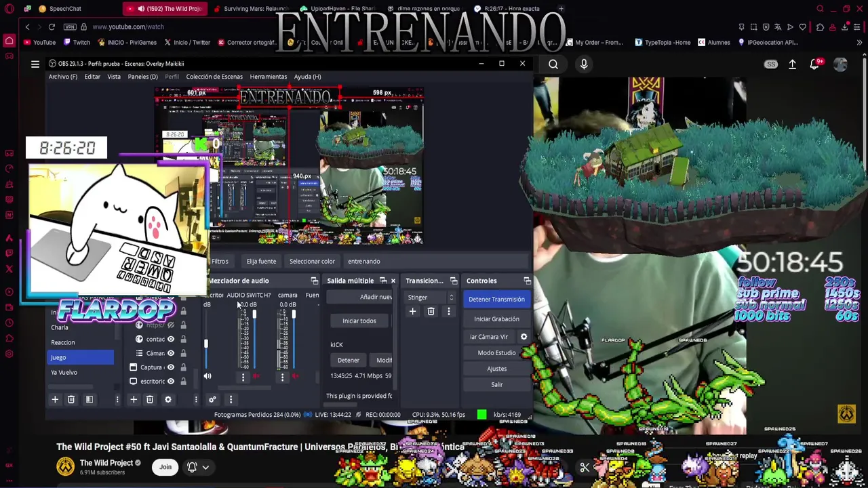This screenshot has height=488, width=868.
Task: Open Herramientas menu in OBS
Action: click(x=268, y=77)
